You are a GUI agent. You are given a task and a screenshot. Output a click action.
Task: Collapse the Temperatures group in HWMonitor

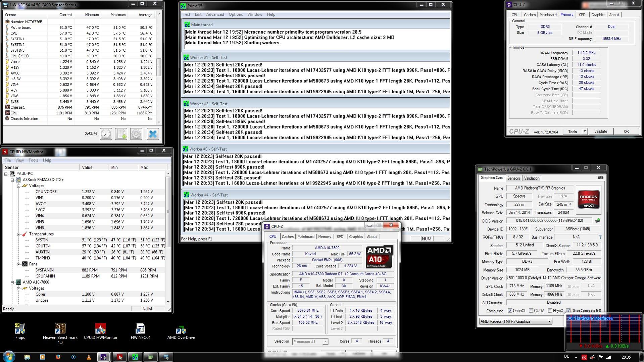coord(19,234)
